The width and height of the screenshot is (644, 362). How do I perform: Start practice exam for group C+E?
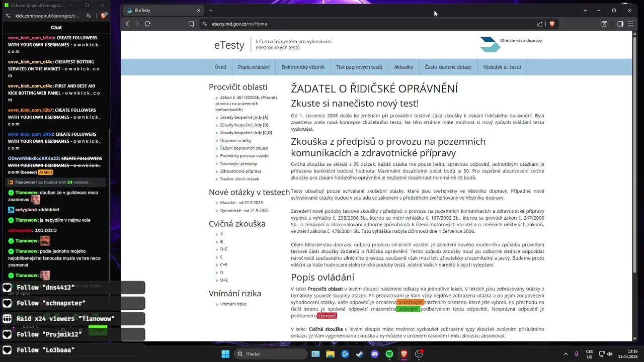(224, 264)
